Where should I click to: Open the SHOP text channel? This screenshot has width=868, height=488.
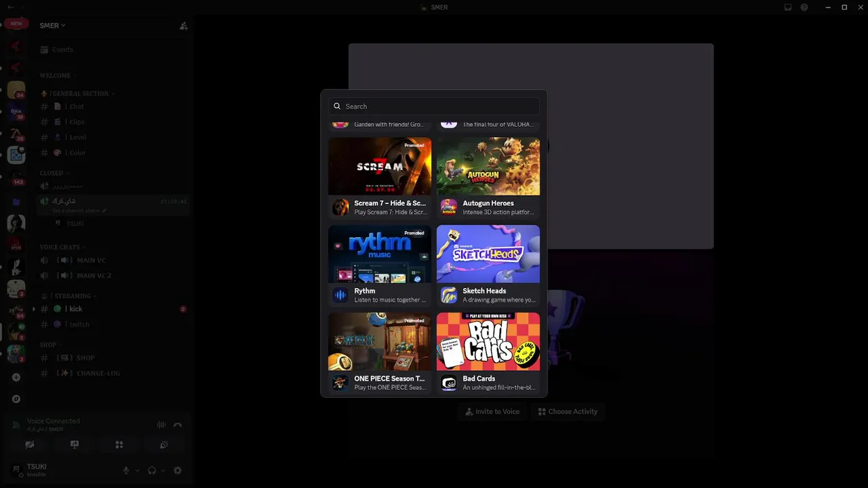[x=113, y=358]
